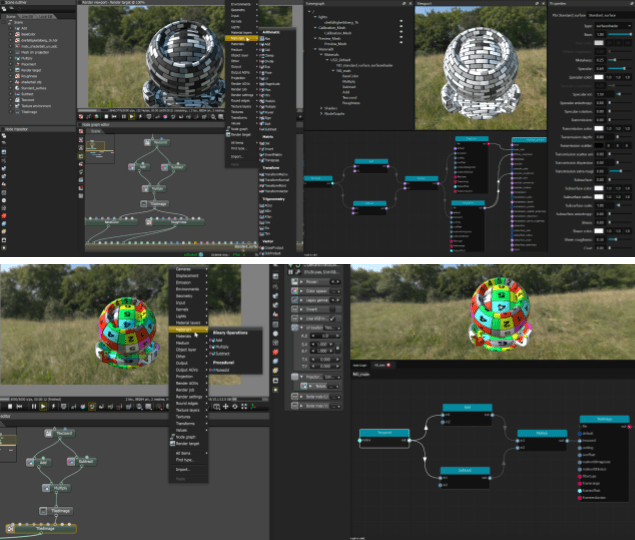Click the stop render square icon beneath colorful sphere
Viewport: 635px width, 540px height.
[9, 406]
